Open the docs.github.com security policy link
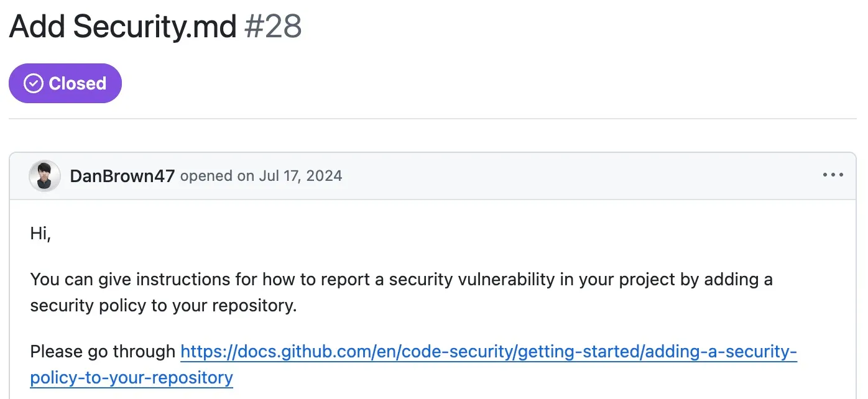868x399 pixels. [488, 352]
